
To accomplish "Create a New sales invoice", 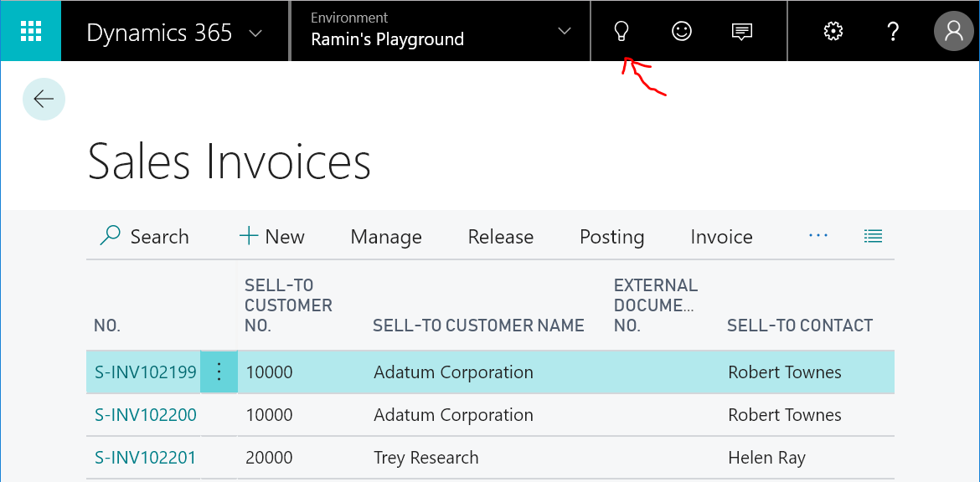I will tap(272, 237).
